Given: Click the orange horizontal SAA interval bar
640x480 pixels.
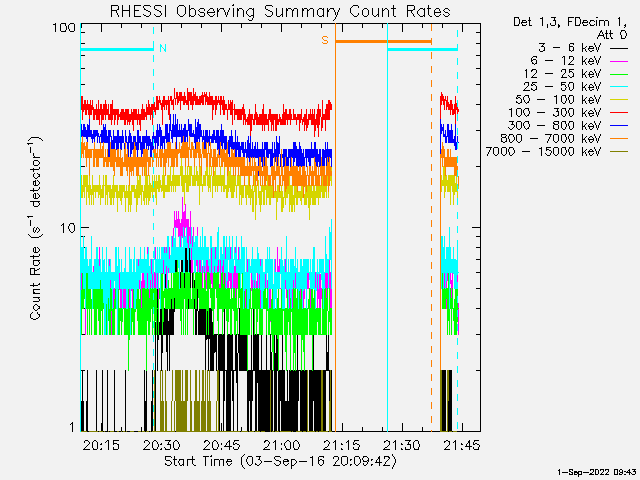Looking at the screenshot, I should click(383, 41).
